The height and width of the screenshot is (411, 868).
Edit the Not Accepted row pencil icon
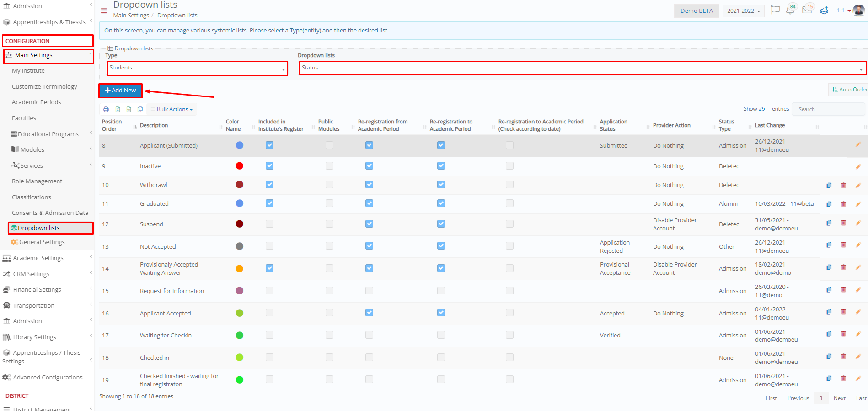(858, 245)
